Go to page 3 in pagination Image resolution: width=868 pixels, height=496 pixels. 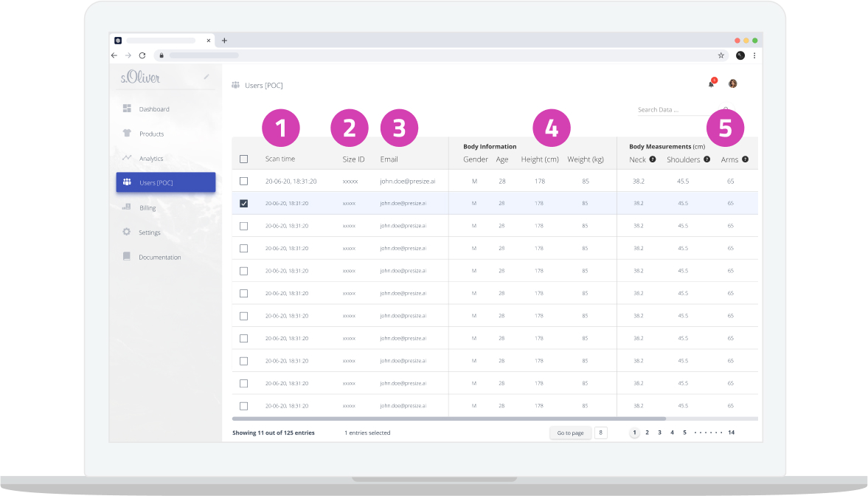click(659, 433)
